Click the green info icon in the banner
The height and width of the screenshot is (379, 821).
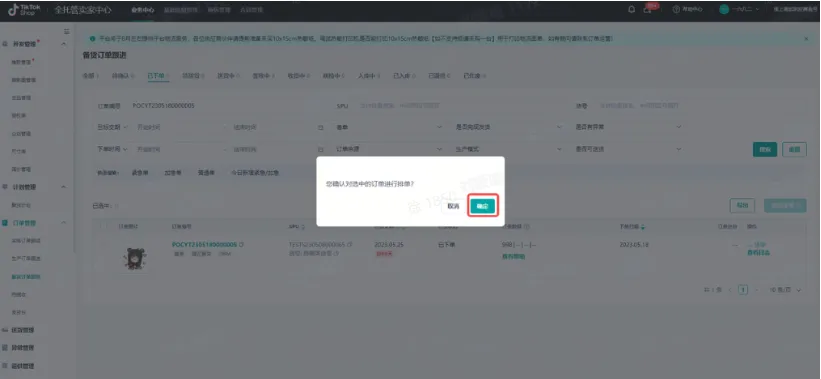93,39
